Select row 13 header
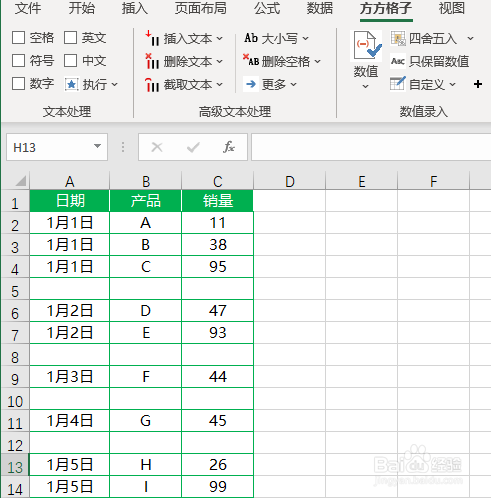Screen dimensions: 491x498 tap(15, 465)
